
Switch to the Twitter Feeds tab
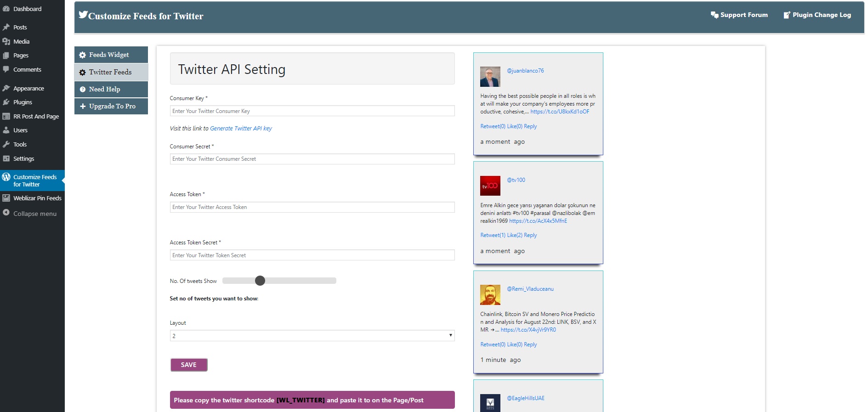111,72
